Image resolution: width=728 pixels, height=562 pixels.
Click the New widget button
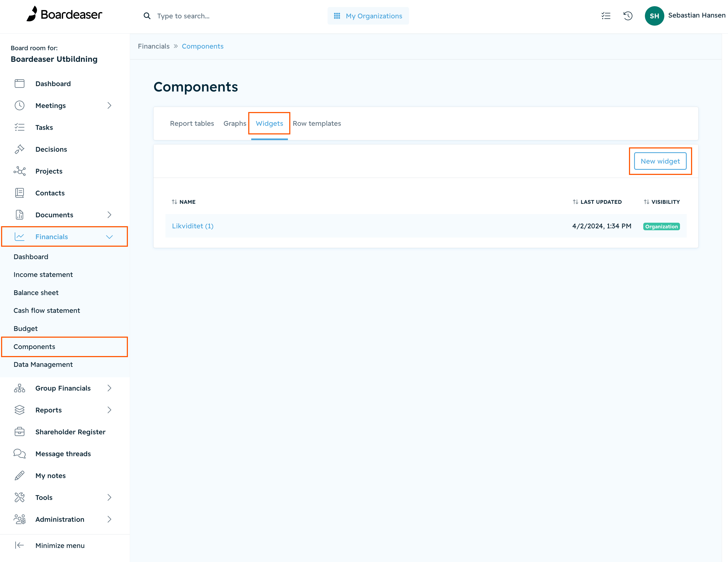660,161
